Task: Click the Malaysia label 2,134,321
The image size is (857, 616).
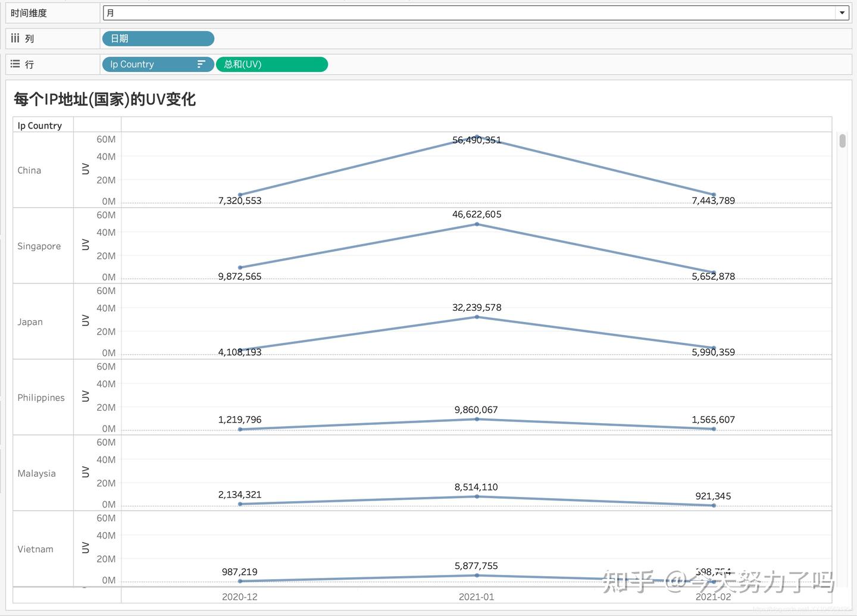Action: point(240,495)
